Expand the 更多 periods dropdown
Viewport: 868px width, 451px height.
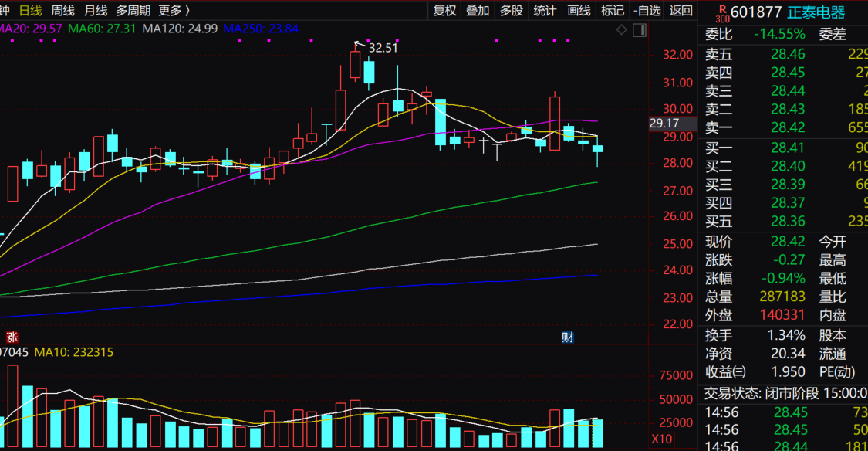pos(173,10)
